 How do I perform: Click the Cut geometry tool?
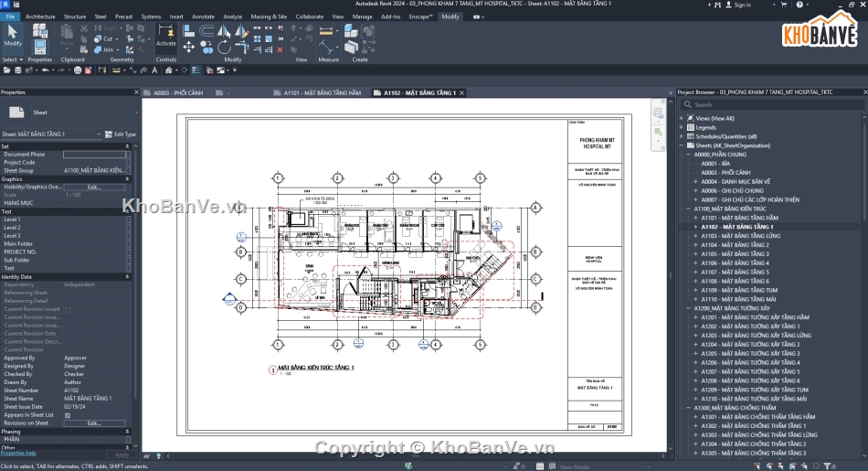pos(103,38)
